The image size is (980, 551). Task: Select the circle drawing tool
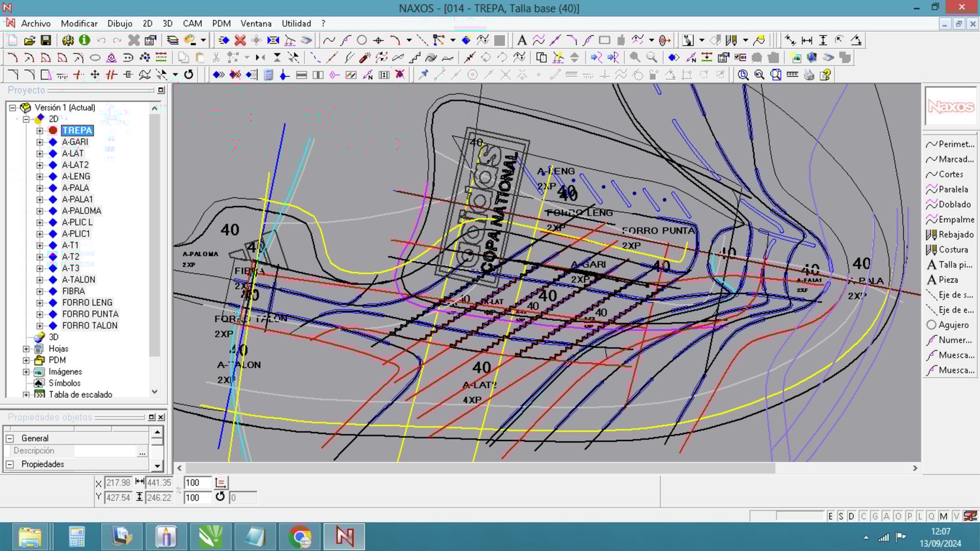(x=362, y=41)
